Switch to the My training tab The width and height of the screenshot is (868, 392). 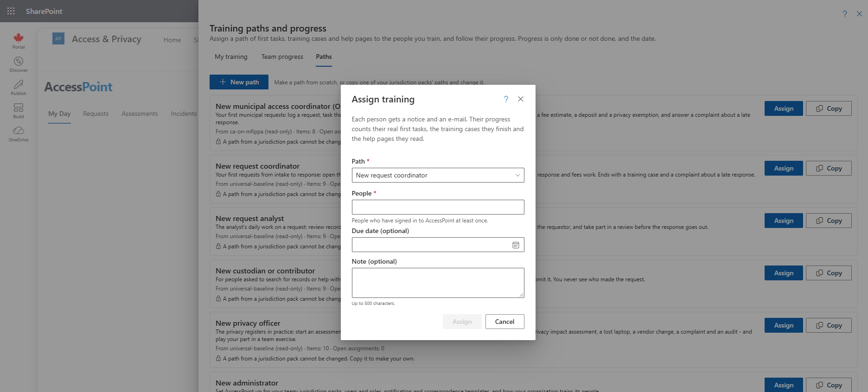click(x=231, y=57)
